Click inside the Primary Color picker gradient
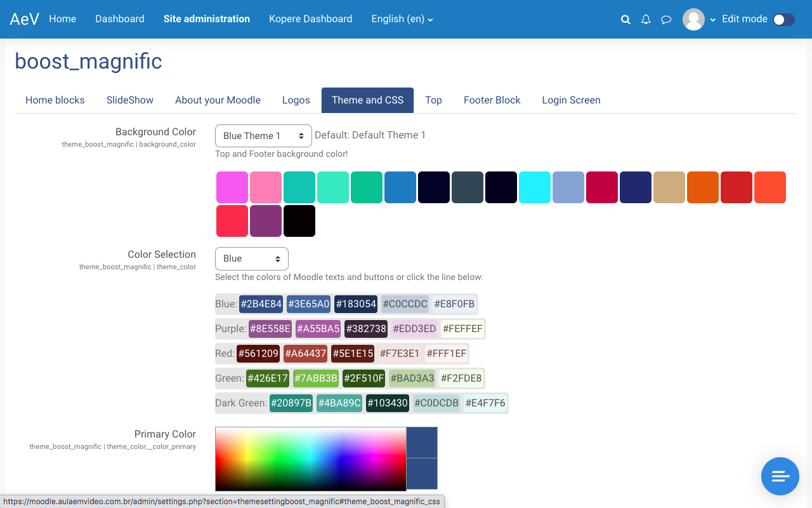The width and height of the screenshot is (812, 508). tap(310, 458)
